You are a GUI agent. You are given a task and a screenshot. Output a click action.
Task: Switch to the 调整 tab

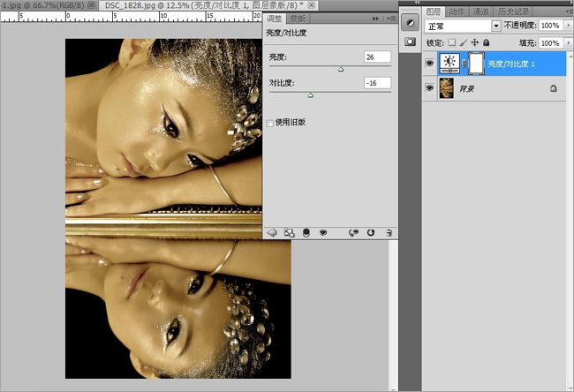click(x=274, y=19)
